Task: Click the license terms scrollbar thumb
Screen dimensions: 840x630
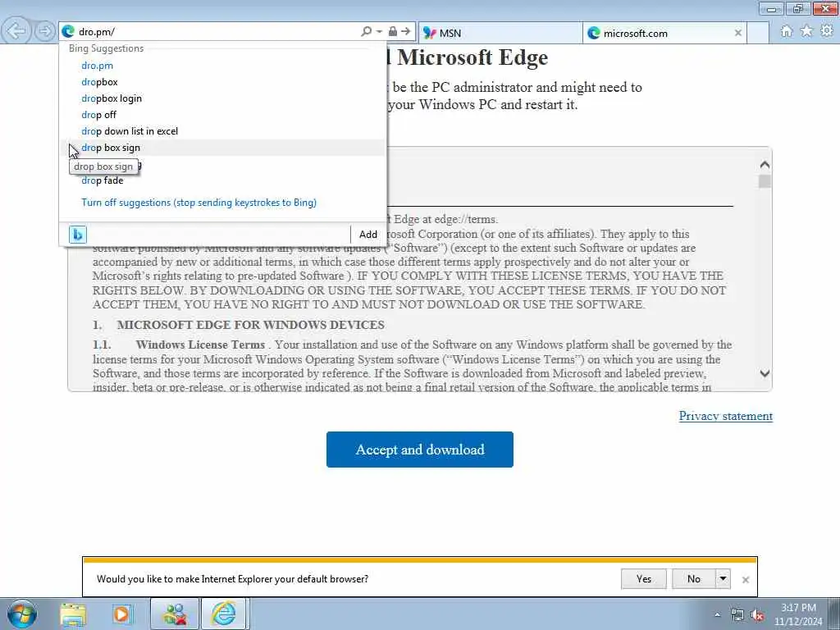Action: coord(765,181)
